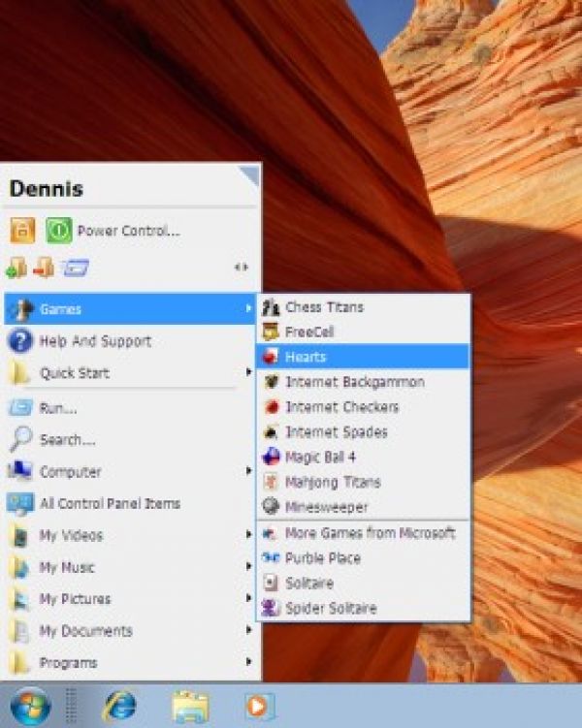
Task: Click the Internet Backgammon icon
Action: [x=271, y=382]
